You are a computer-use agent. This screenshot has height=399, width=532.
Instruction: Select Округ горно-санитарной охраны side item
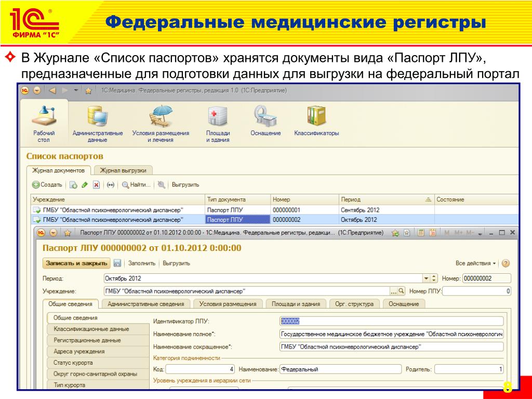pos(98,374)
